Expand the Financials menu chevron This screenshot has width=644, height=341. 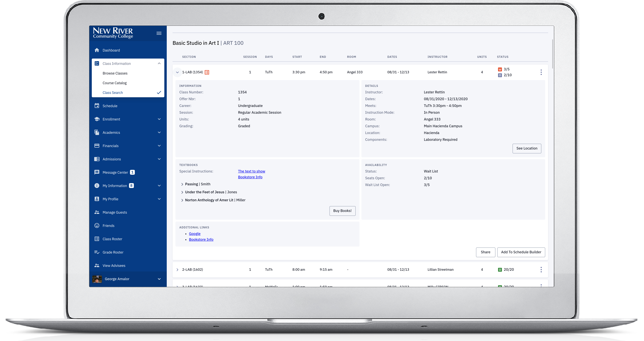point(159,146)
